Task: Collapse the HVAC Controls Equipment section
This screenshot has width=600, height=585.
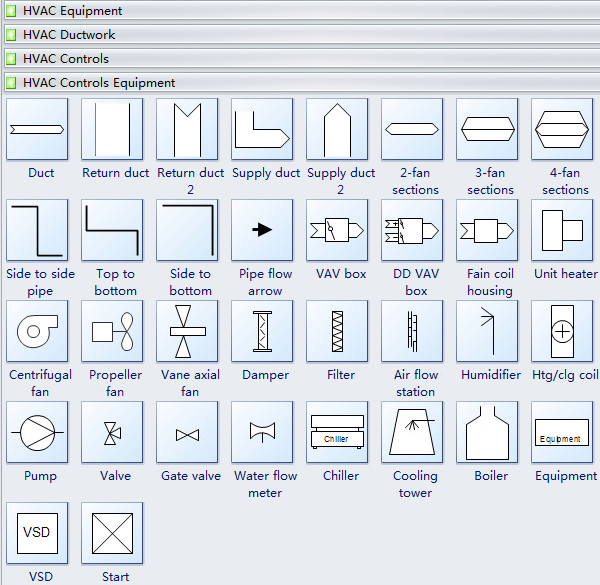Action: click(99, 83)
